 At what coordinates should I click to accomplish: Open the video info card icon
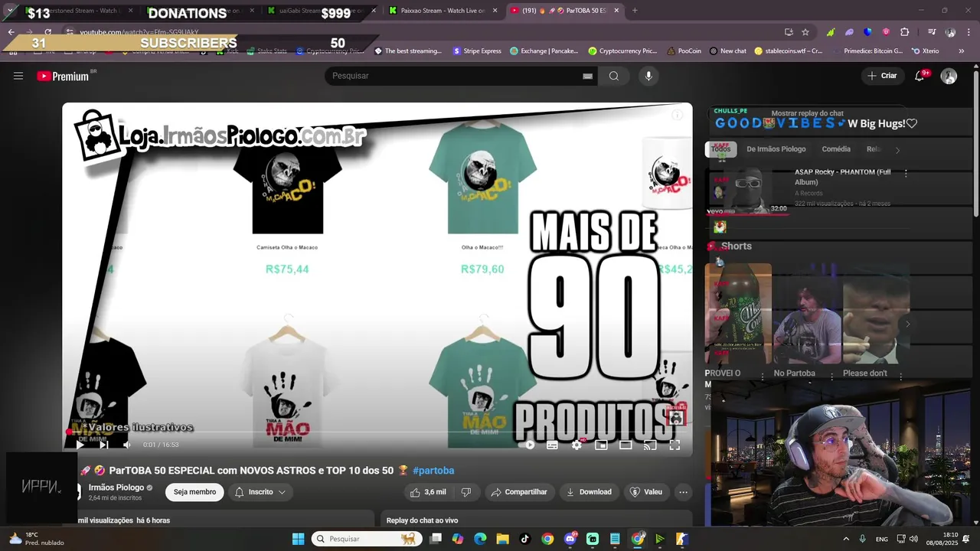pos(677,116)
